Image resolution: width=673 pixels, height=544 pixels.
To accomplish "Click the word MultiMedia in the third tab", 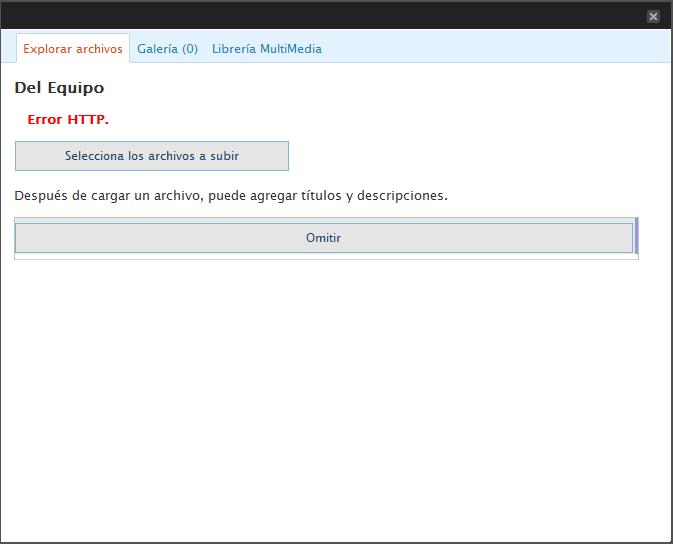I will point(290,49).
